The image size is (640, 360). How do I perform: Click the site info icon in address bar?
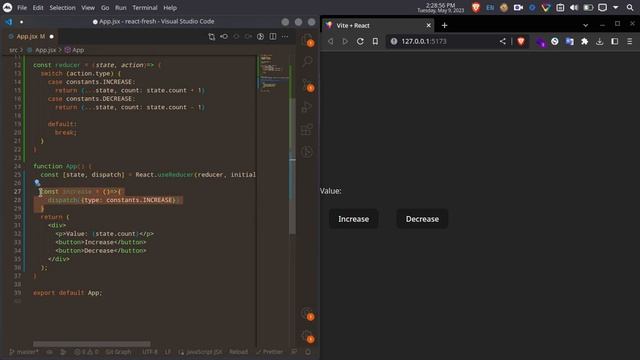[x=394, y=41]
